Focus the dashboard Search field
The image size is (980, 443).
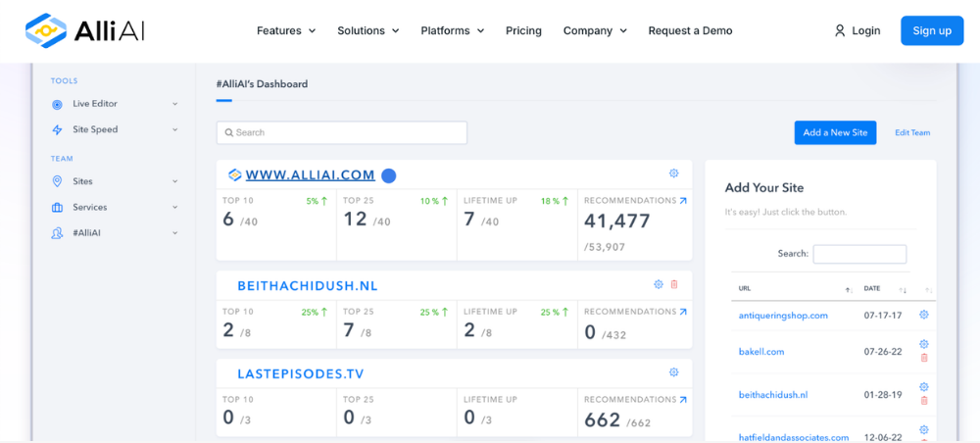click(x=342, y=132)
